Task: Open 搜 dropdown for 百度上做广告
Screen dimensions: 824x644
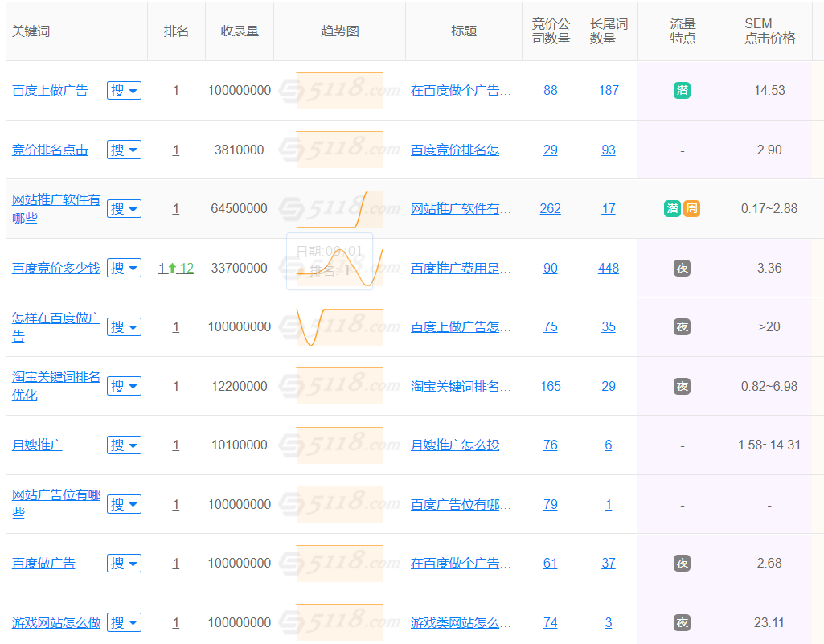Action: click(124, 90)
